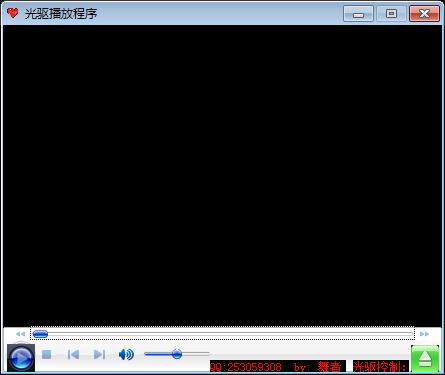Skip to the previous track

(73, 354)
